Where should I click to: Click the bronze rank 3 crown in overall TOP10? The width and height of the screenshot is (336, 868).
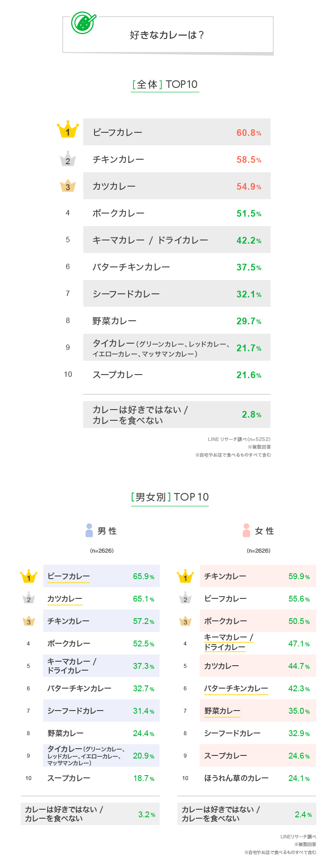click(68, 186)
